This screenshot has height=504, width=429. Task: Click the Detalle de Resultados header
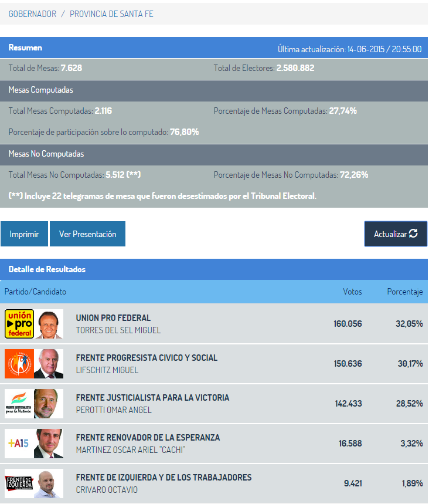coord(47,269)
